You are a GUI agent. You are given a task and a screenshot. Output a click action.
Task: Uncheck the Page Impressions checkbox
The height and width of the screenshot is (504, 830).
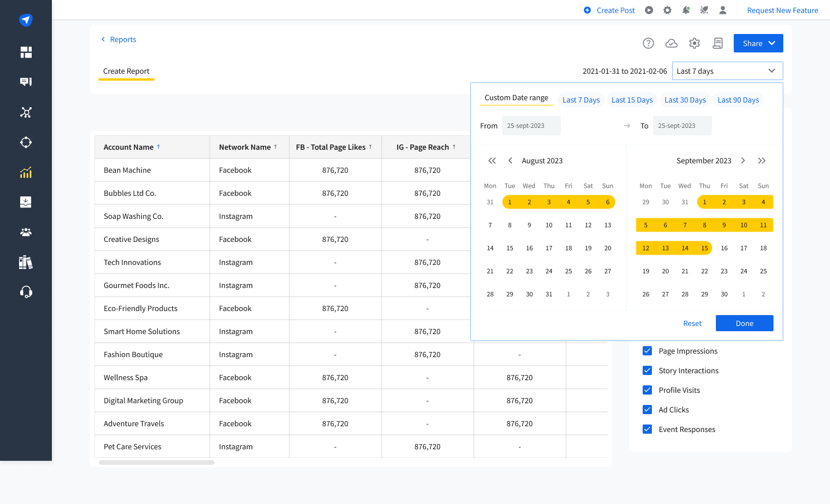647,351
